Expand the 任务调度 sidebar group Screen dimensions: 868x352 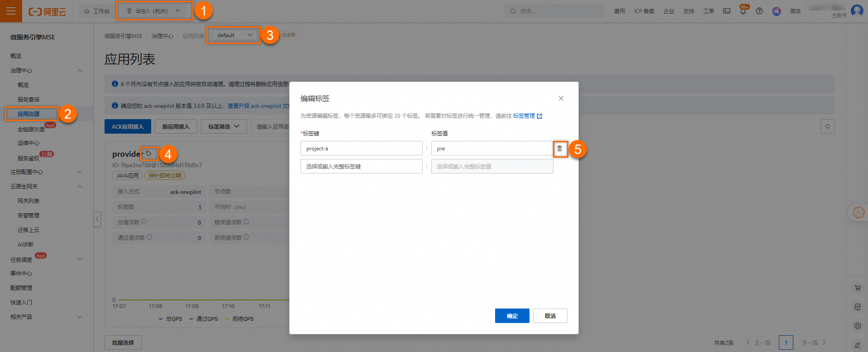pos(80,259)
